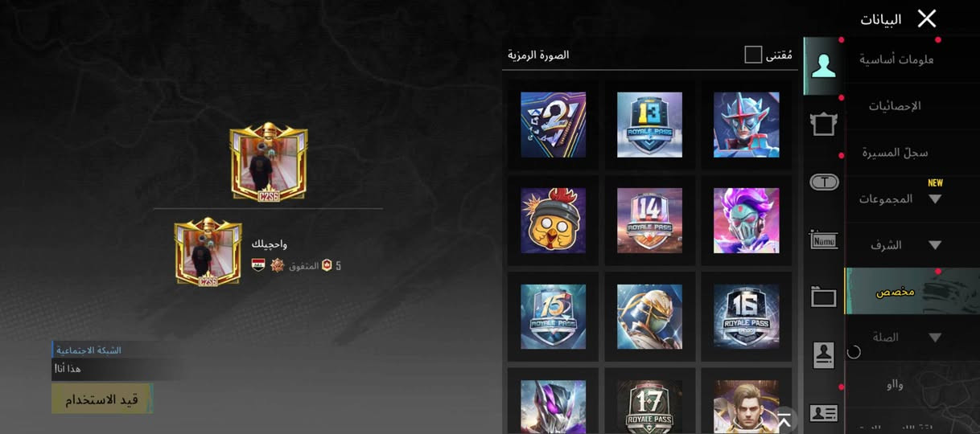Toggle the مُقتنى owned-only checkbox
Screen dimensions: 980x434
(x=753, y=55)
